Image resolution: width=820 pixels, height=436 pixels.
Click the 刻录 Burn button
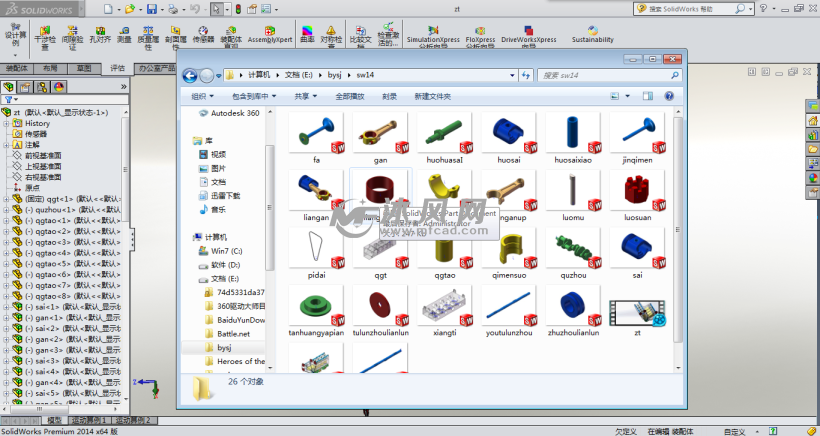pos(389,96)
